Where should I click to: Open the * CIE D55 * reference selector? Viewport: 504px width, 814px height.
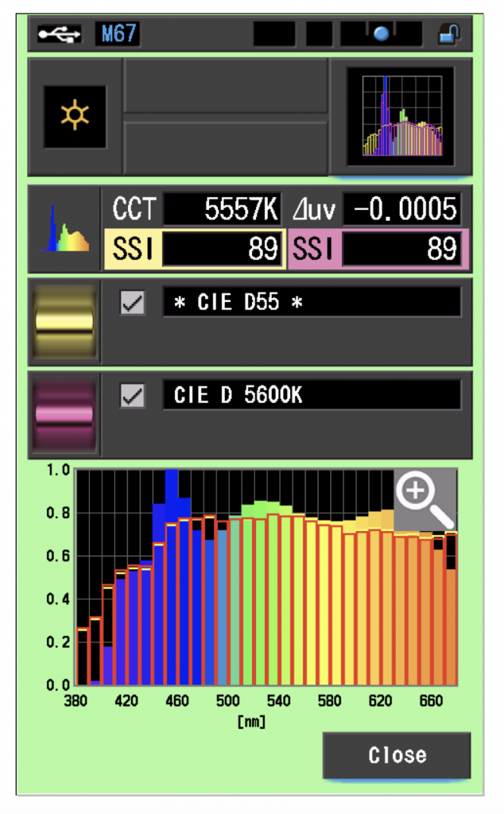(x=311, y=302)
